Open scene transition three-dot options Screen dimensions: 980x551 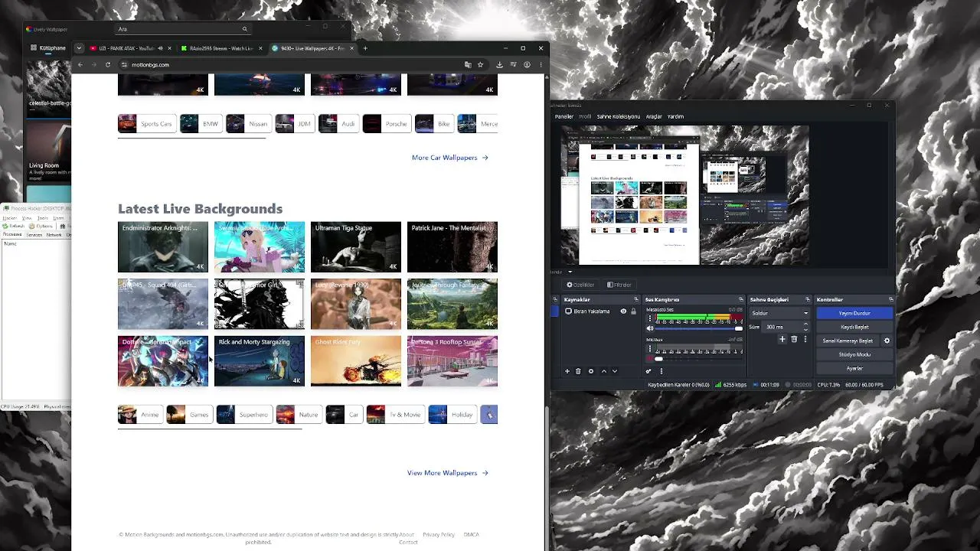pos(805,339)
